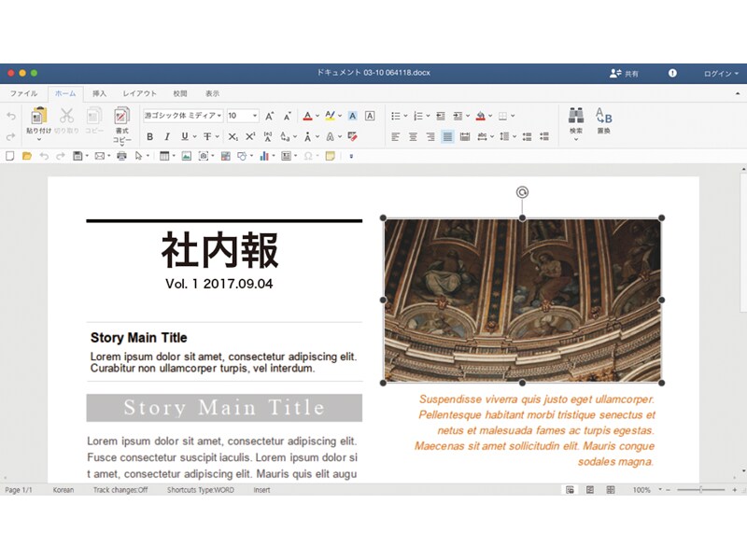Print document using the printer icon
This screenshot has width=747, height=560.
122,156
